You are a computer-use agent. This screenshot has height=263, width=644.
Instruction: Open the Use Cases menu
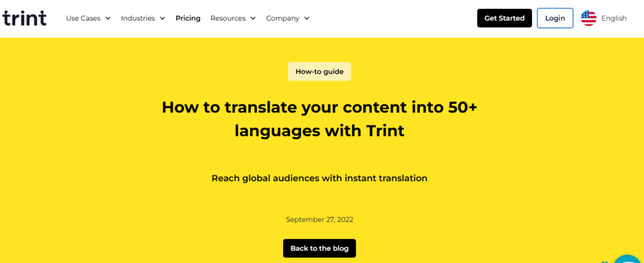coord(83,18)
